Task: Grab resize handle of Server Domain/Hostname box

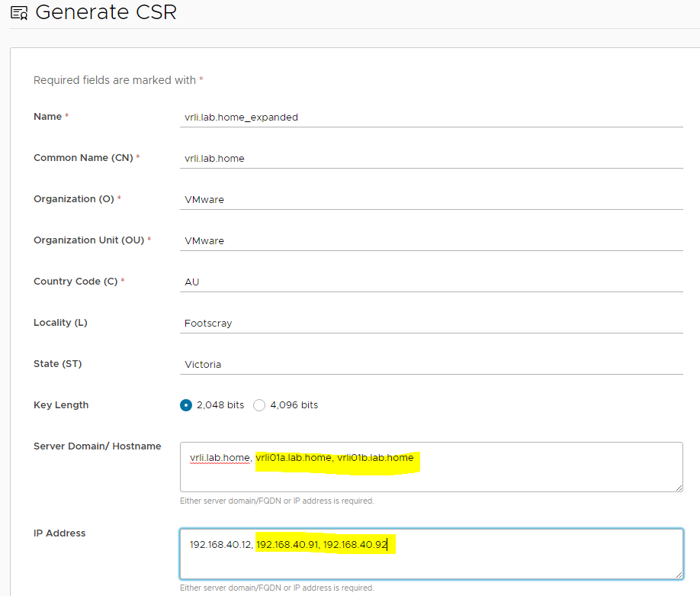Action: 678,488
